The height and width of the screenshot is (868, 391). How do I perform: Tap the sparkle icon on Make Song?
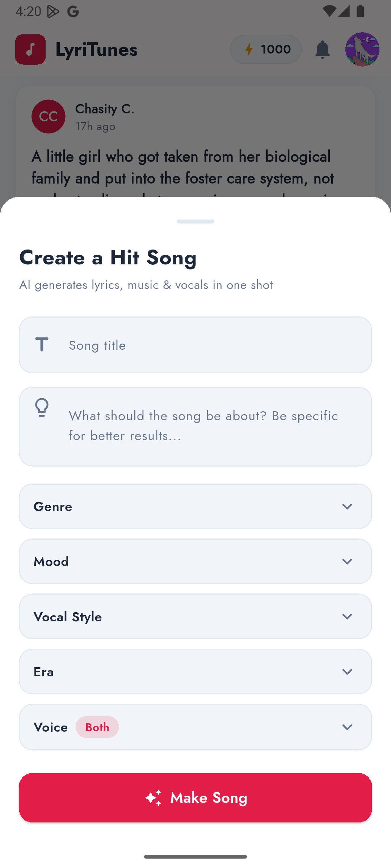click(154, 798)
